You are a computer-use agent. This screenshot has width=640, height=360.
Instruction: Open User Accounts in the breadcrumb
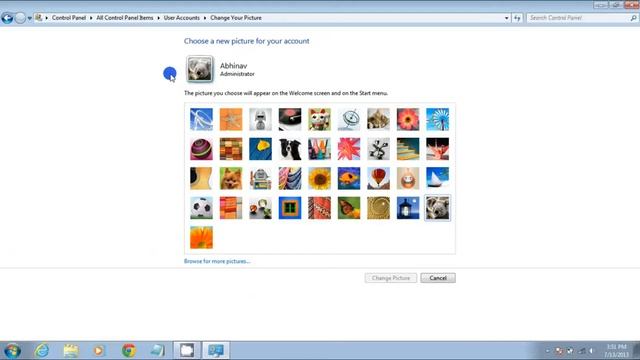[182, 18]
